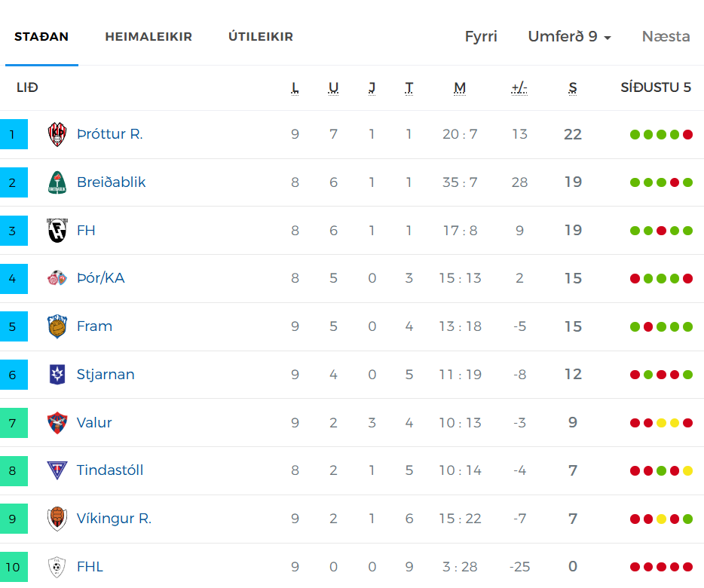Select the Staðan tab
This screenshot has height=588, width=704.
tap(41, 36)
